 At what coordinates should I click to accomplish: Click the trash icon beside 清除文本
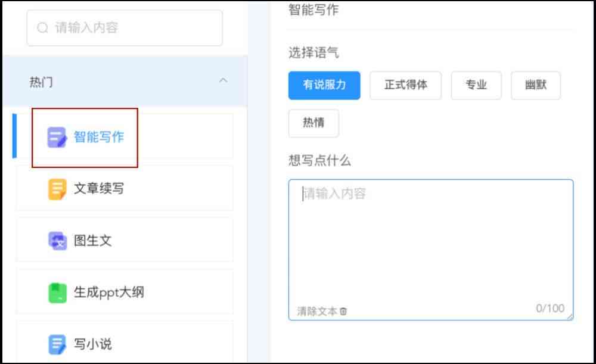(x=343, y=312)
